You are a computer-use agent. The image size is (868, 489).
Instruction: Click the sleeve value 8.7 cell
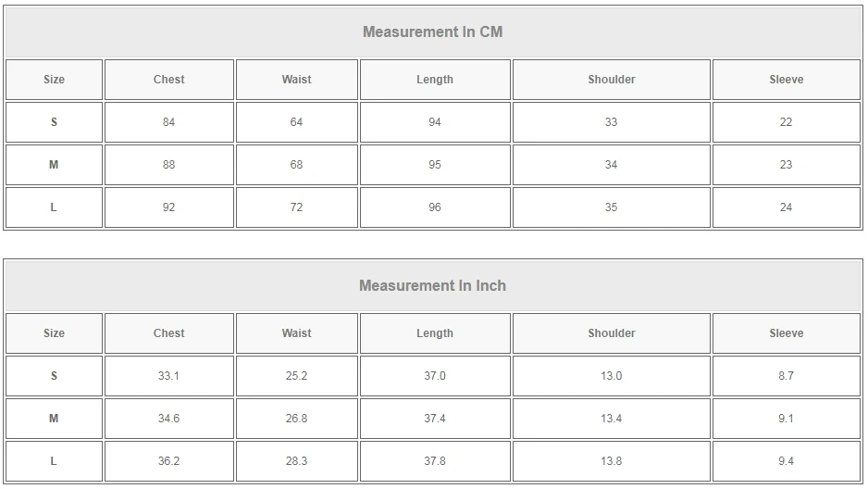[x=786, y=376]
